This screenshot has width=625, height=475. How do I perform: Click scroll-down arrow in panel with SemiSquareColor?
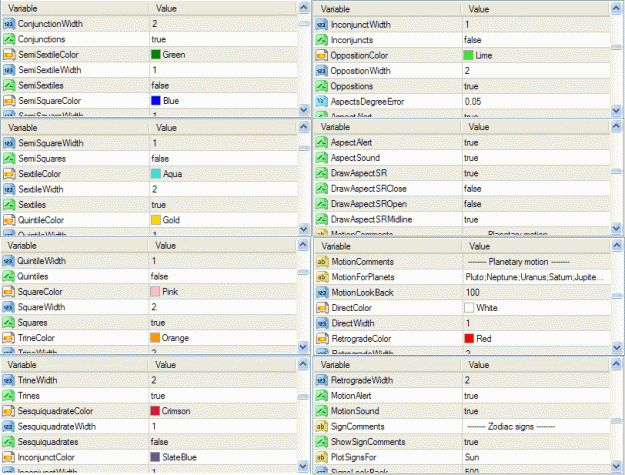tap(304, 109)
